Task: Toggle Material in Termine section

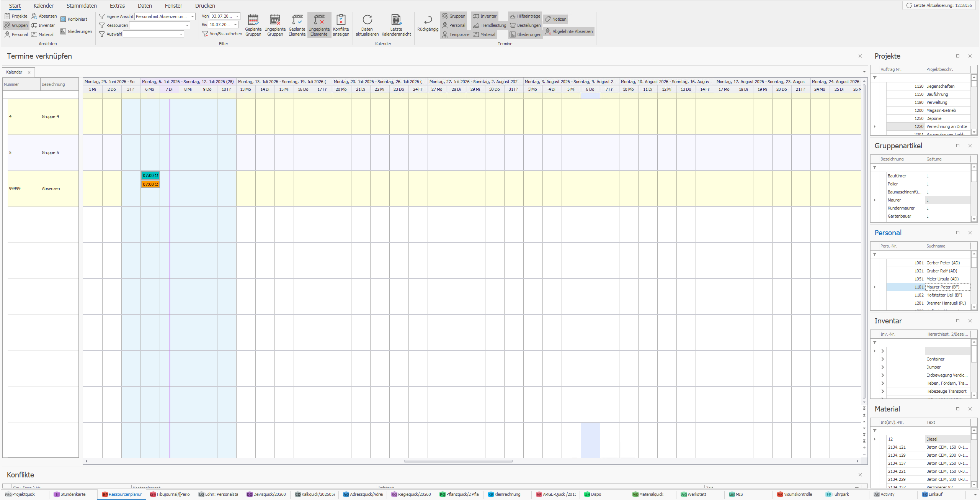Action: click(484, 34)
